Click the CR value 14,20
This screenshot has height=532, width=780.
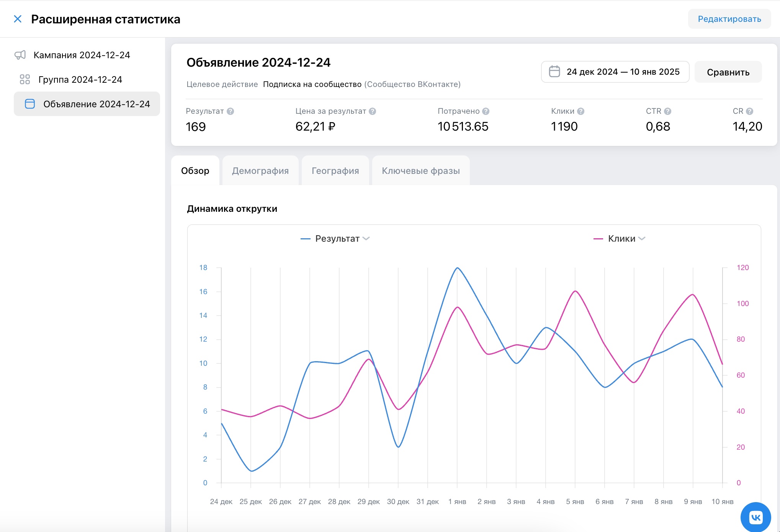click(x=747, y=126)
